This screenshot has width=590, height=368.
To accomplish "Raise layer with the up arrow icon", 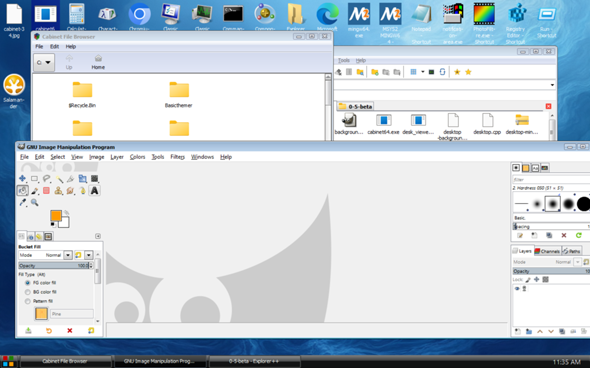I will 540,331.
